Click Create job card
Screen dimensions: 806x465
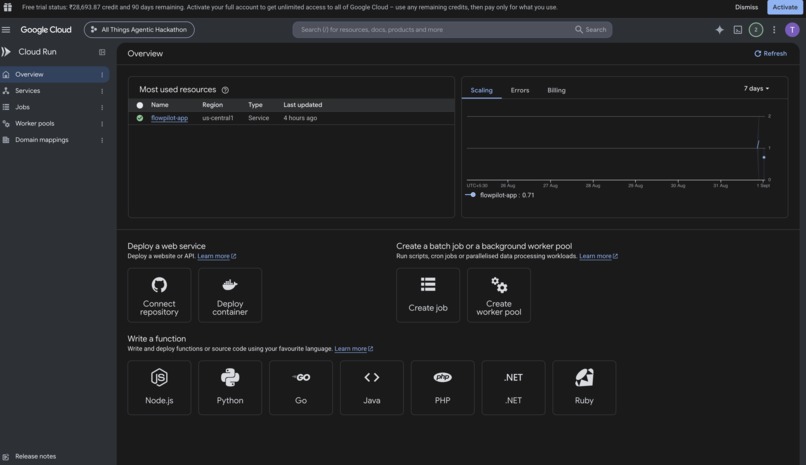428,295
